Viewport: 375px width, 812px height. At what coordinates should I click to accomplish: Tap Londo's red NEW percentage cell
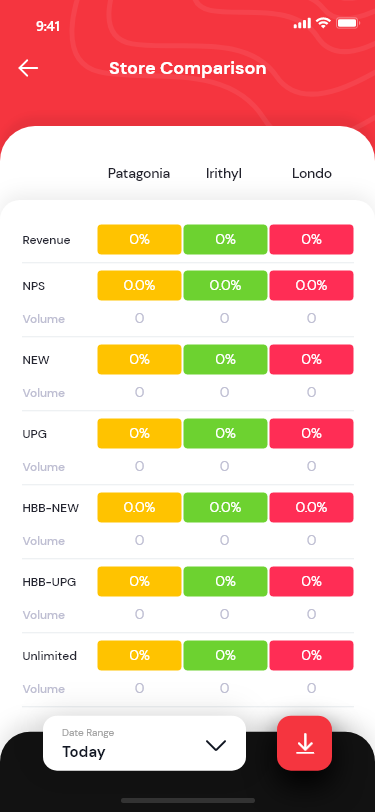311,359
